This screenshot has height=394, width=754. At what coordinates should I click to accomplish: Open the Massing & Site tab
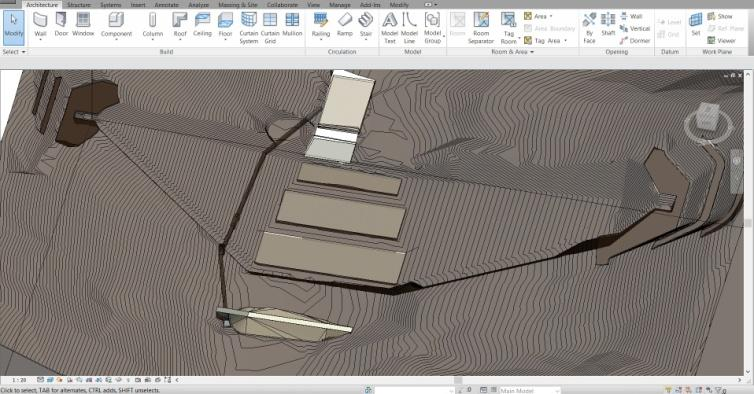(238, 4)
